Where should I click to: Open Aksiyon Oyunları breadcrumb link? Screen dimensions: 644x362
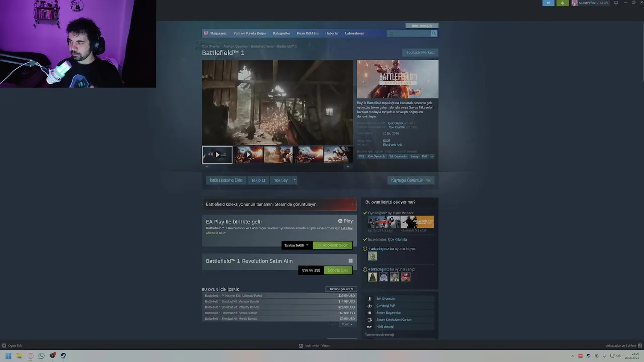[x=235, y=46]
